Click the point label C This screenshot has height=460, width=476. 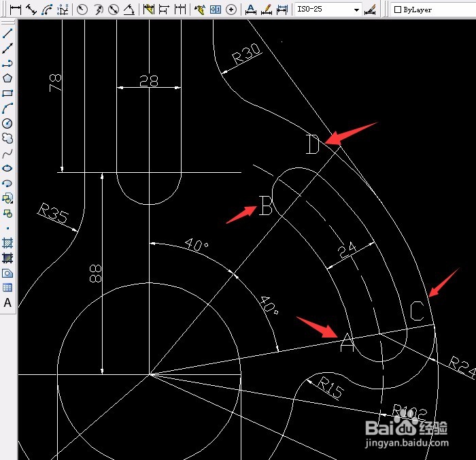pyautogui.click(x=417, y=310)
